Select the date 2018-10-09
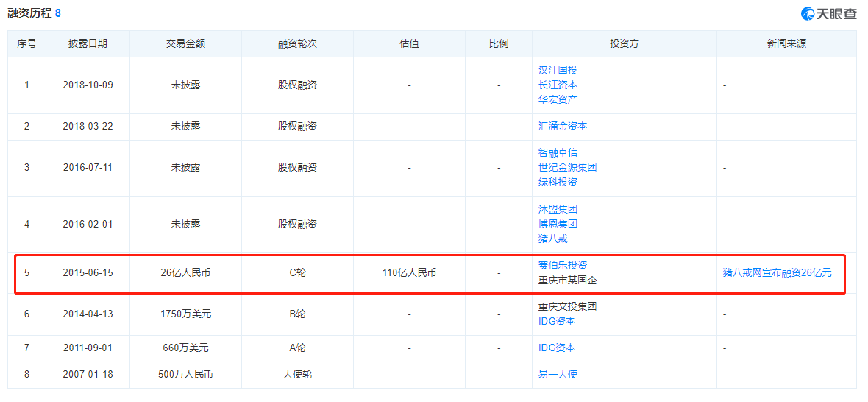The height and width of the screenshot is (402, 868). point(88,86)
